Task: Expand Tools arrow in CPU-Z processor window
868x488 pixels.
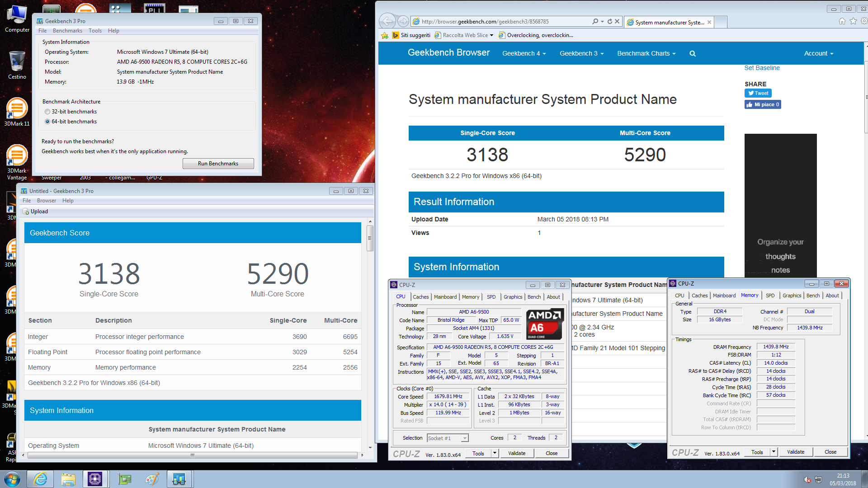Action: 495,453
